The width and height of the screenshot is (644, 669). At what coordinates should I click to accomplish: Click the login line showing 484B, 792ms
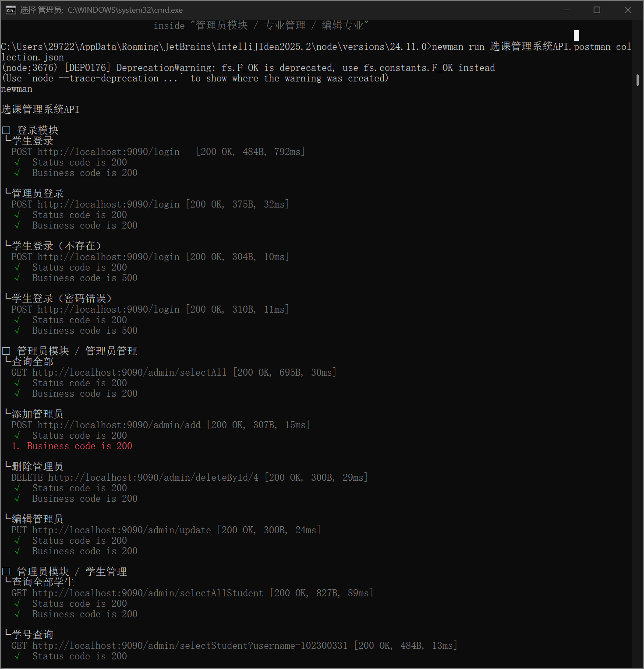(x=158, y=152)
